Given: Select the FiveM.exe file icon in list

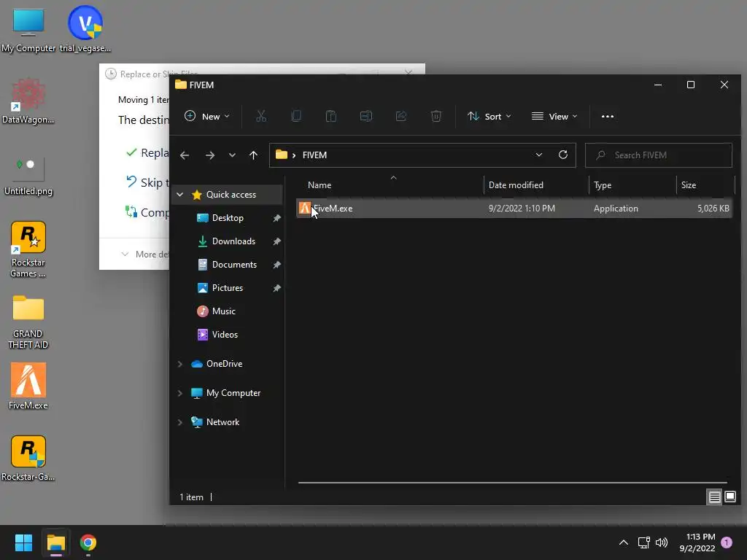Looking at the screenshot, I should tap(305, 208).
